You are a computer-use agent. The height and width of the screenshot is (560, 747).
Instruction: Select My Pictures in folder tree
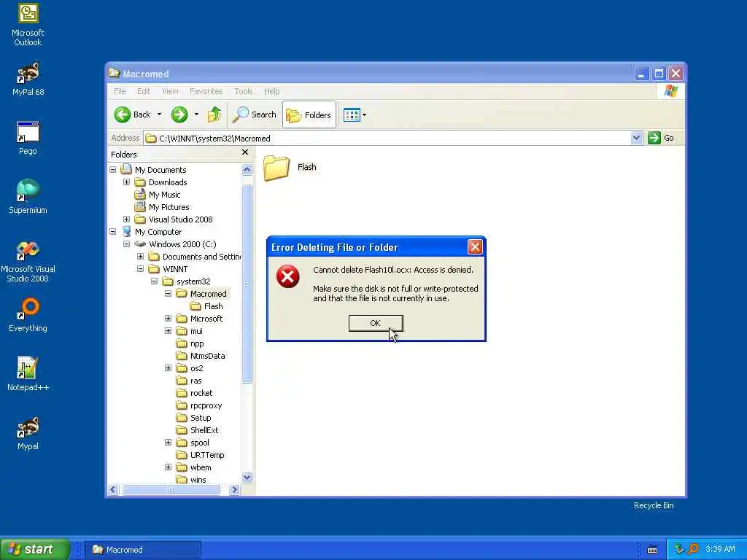click(x=162, y=206)
